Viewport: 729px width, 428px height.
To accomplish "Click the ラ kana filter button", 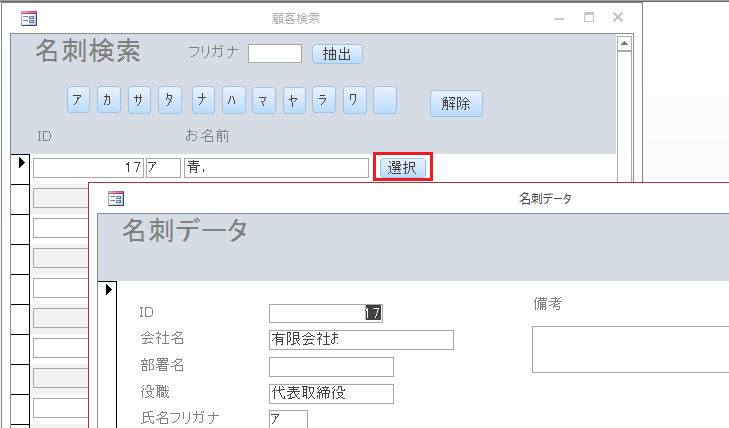I will (x=324, y=100).
